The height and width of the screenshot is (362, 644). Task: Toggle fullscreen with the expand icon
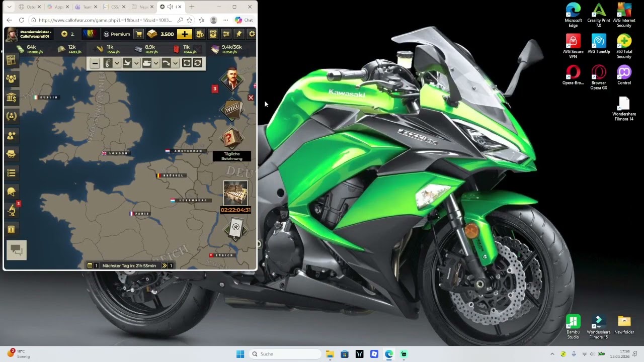tap(187, 63)
